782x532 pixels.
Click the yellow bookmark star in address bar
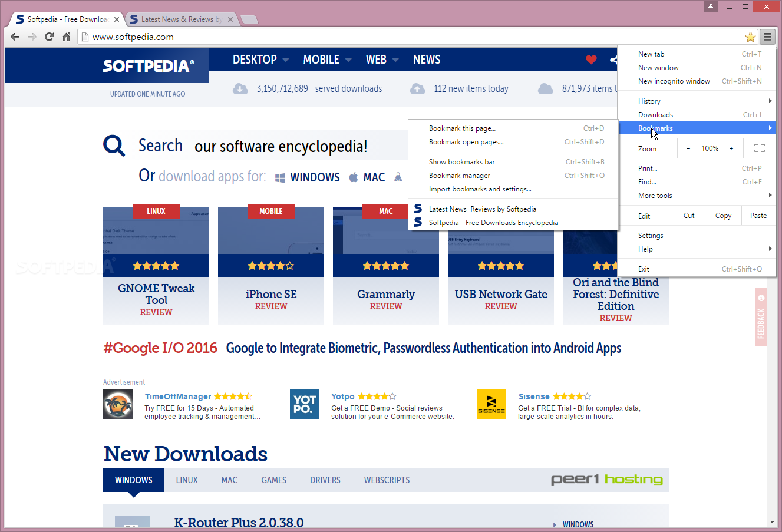pyautogui.click(x=750, y=37)
